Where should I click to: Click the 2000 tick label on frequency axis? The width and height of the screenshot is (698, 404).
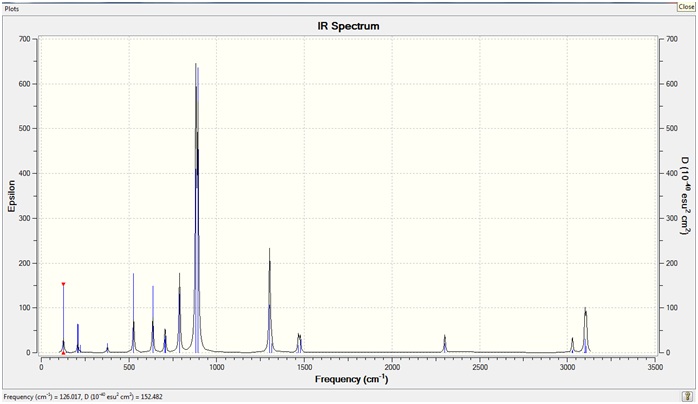[x=392, y=368]
